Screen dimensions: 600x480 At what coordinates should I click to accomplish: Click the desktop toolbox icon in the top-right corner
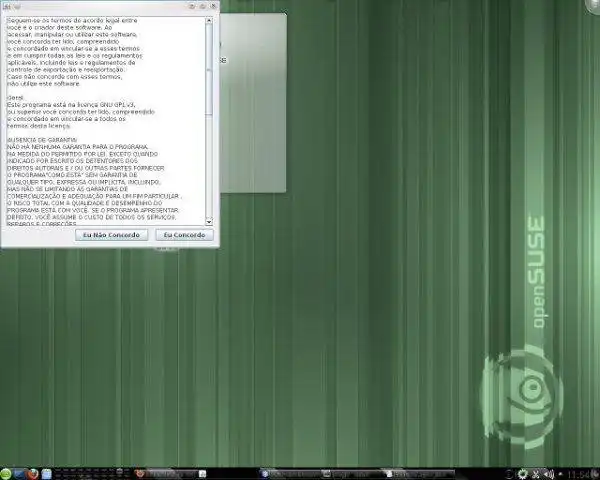tap(594, 5)
